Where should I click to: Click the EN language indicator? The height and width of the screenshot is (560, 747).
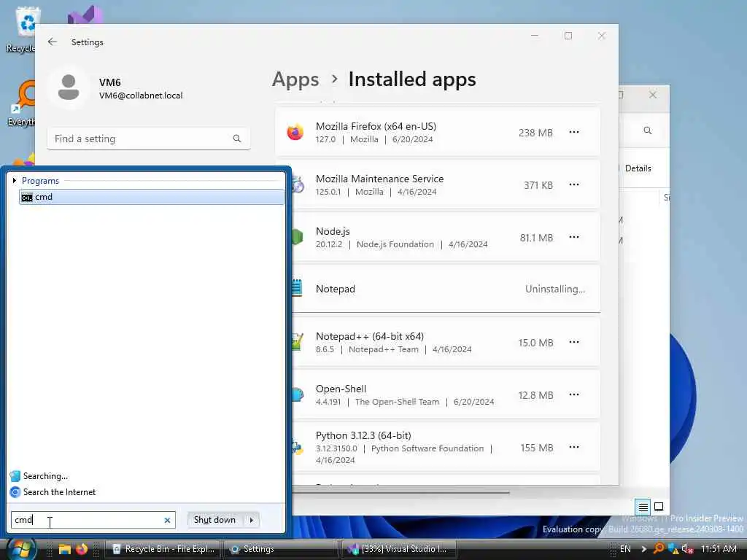click(x=625, y=548)
